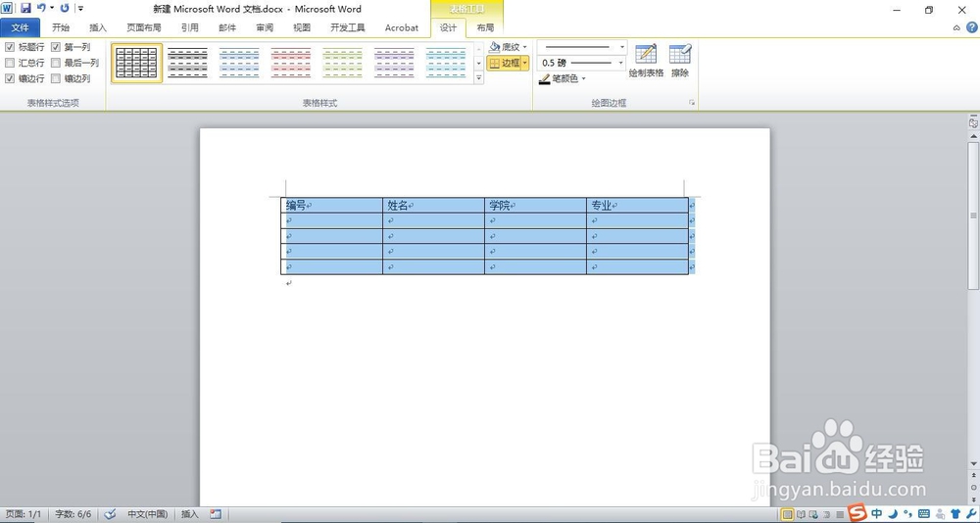Open the Sogou skin (shirt) icon
Image resolution: width=980 pixels, height=523 pixels.
click(x=955, y=513)
